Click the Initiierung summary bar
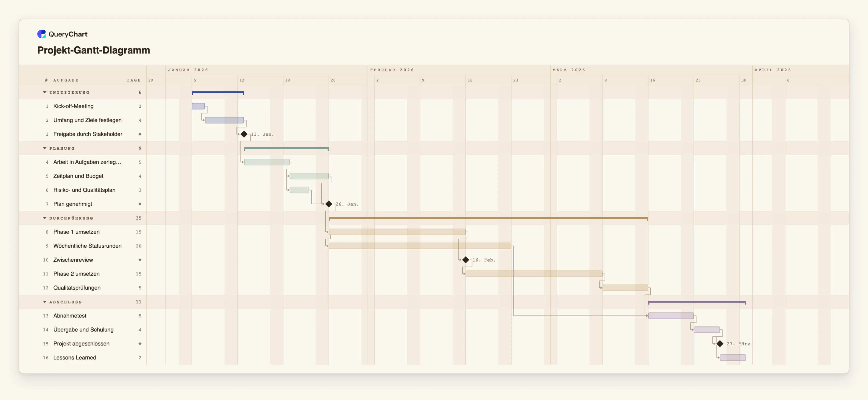Viewport: 868px width, 400px height. pos(218,93)
